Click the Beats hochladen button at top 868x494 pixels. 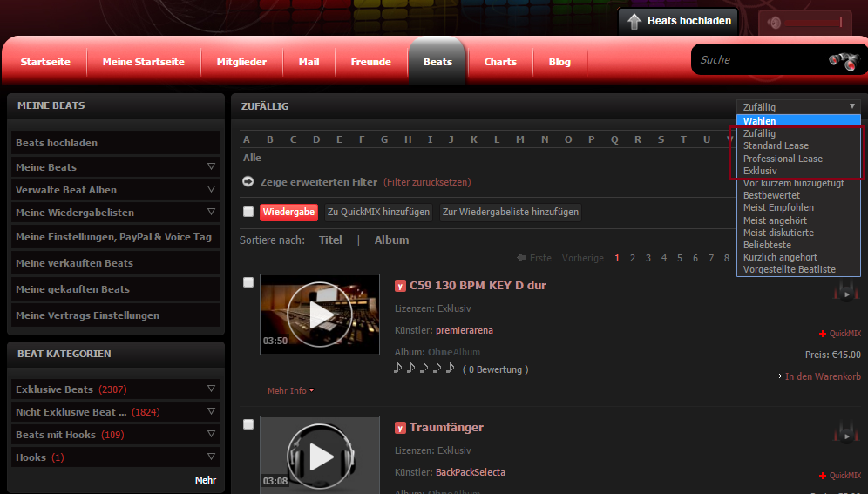(x=677, y=22)
